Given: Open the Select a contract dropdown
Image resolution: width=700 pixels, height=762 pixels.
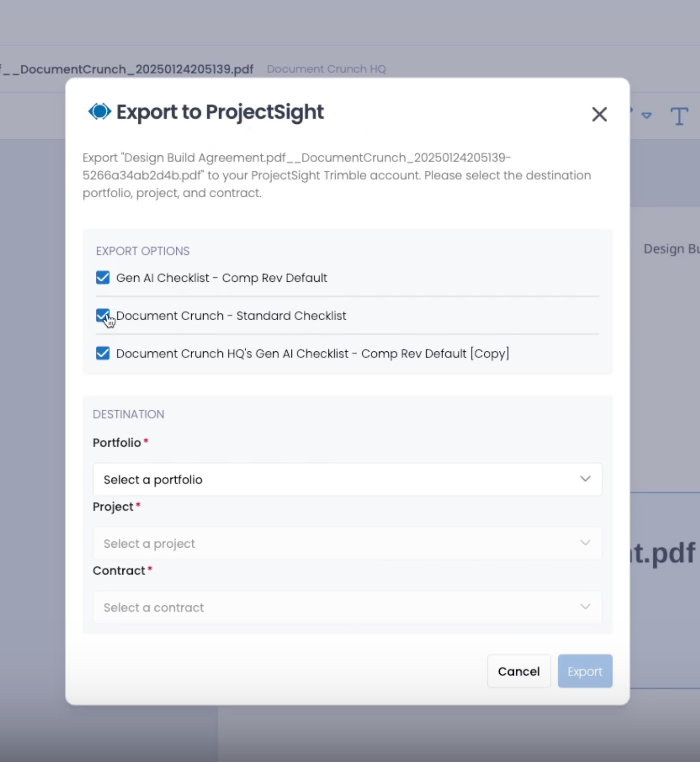Looking at the screenshot, I should [347, 607].
